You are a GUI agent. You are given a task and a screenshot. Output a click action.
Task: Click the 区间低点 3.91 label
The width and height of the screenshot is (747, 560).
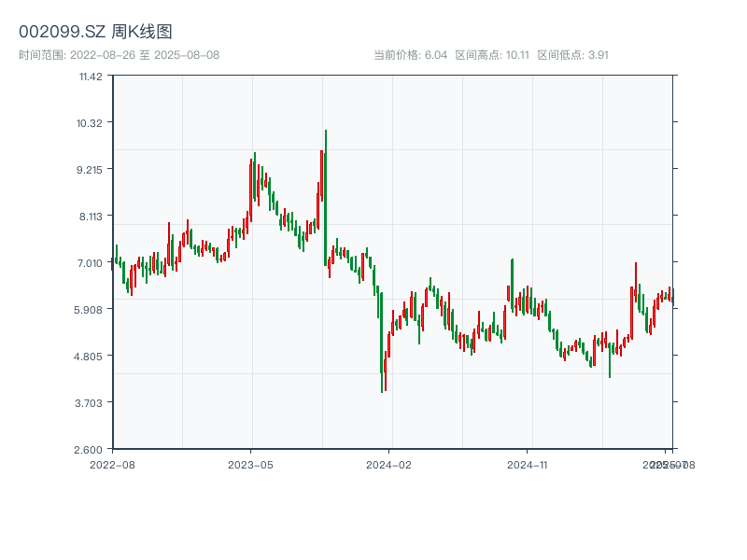coord(572,55)
